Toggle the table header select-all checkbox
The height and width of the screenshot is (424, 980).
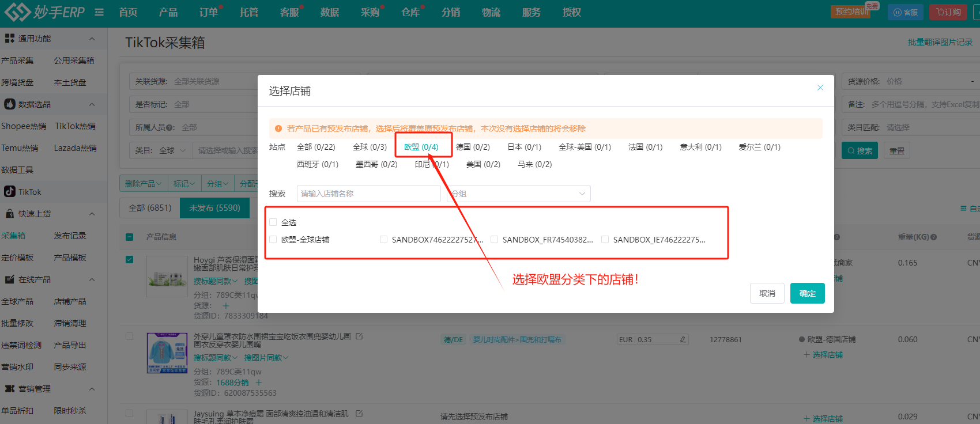point(129,237)
